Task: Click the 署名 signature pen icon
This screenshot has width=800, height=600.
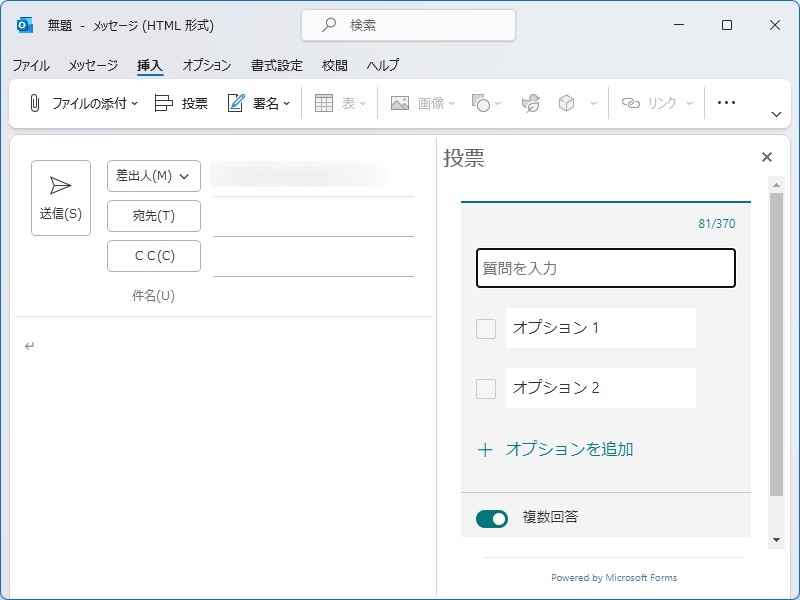Action: (x=235, y=103)
